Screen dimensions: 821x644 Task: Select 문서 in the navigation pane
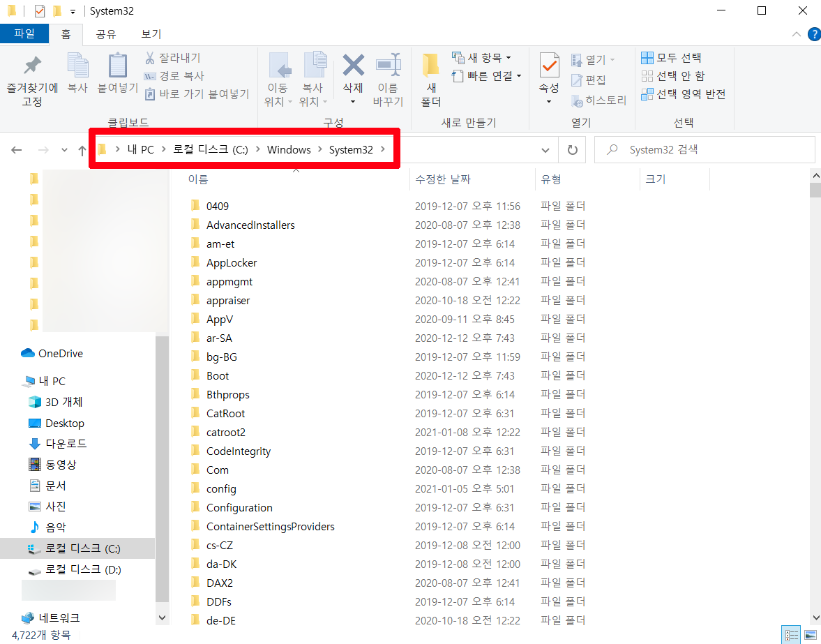tap(47, 486)
